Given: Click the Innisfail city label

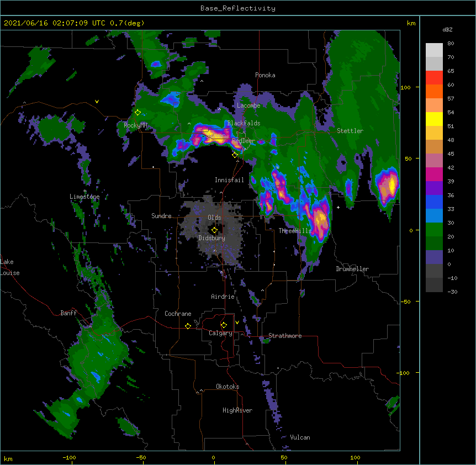Looking at the screenshot, I should point(229,180).
